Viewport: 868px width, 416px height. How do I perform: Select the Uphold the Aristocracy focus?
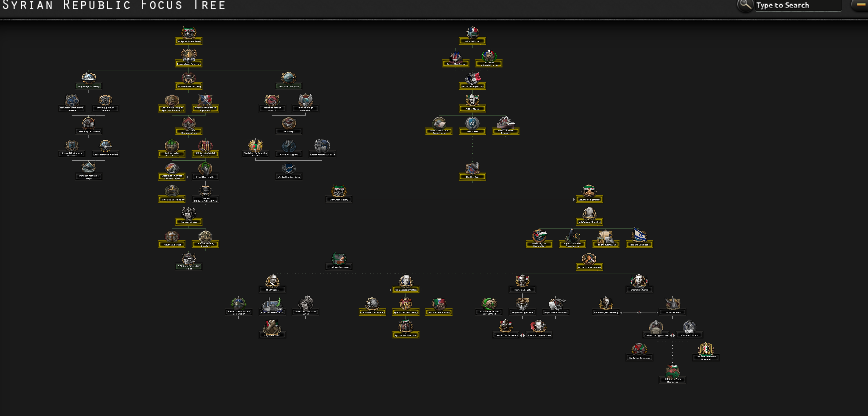(x=405, y=307)
